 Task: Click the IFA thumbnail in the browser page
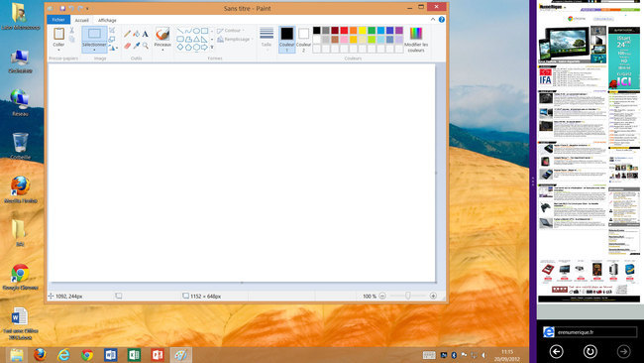[x=546, y=77]
